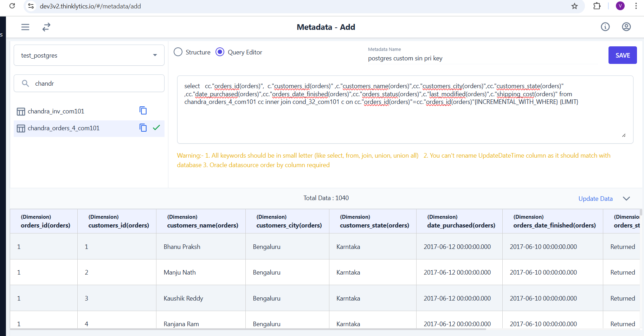Open the hamburger navigation menu
This screenshot has height=336, width=644.
pos(25,27)
